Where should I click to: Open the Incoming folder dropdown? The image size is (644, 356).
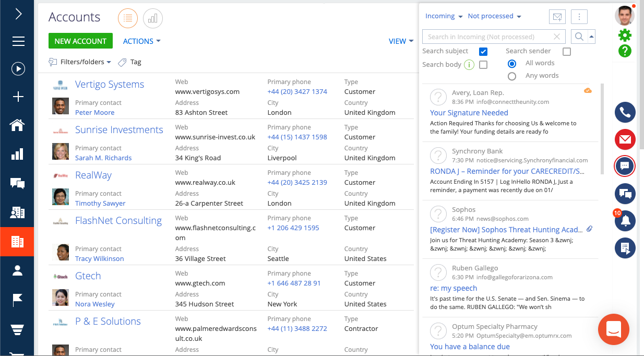[443, 16]
